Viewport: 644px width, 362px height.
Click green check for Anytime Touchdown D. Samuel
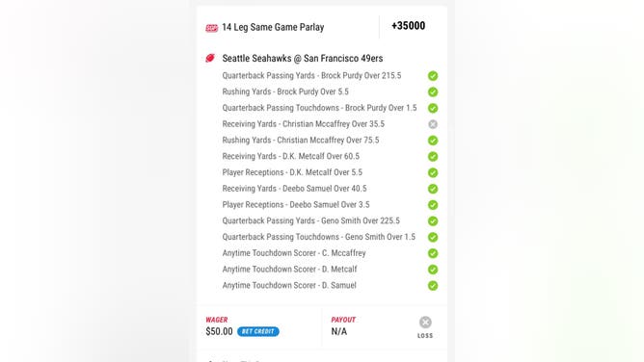point(433,286)
